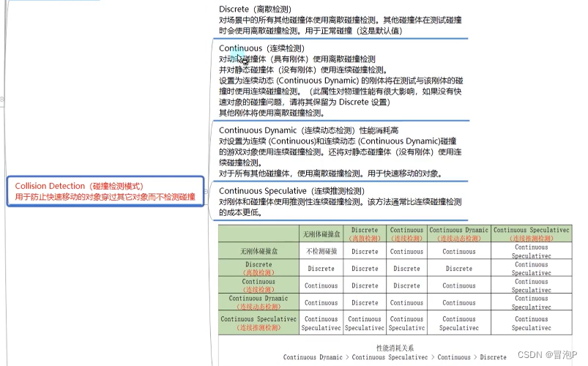Click 'Discrete' cell in Discrete row, 无刚体碰撞盒 column
The image size is (588, 366).
(x=321, y=269)
